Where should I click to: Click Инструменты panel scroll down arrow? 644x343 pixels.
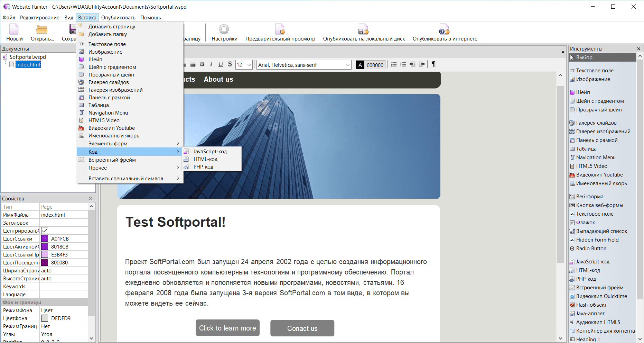tap(640, 339)
